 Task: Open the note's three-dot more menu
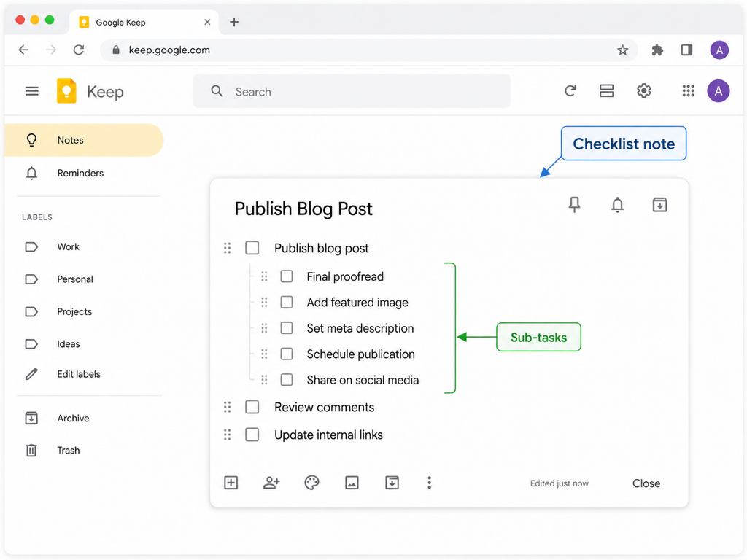coord(429,483)
